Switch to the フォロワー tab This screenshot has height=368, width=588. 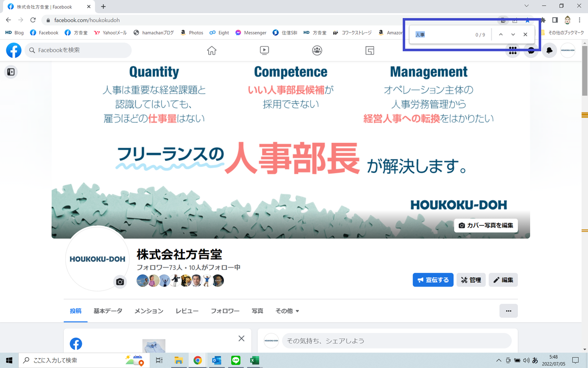225,311
